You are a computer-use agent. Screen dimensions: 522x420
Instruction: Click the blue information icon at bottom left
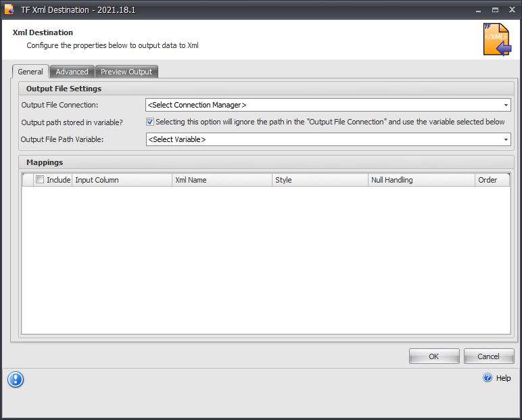[16, 379]
